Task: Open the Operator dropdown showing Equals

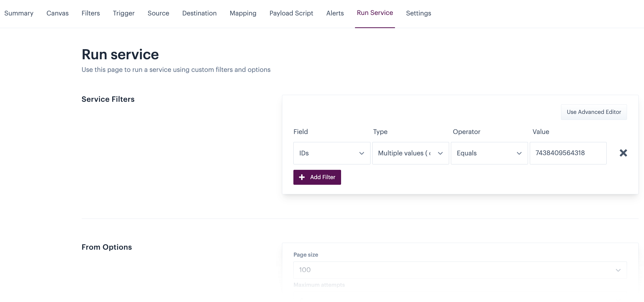Action: (489, 153)
